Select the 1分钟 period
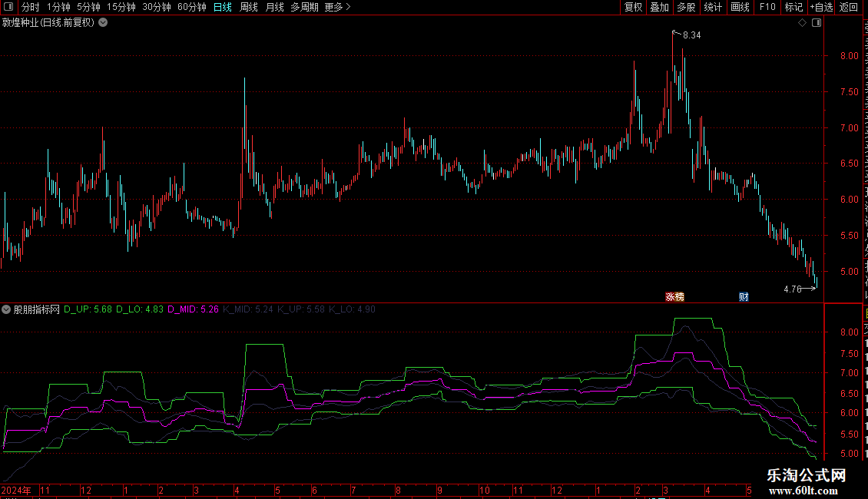868x499 pixels. coord(58,7)
